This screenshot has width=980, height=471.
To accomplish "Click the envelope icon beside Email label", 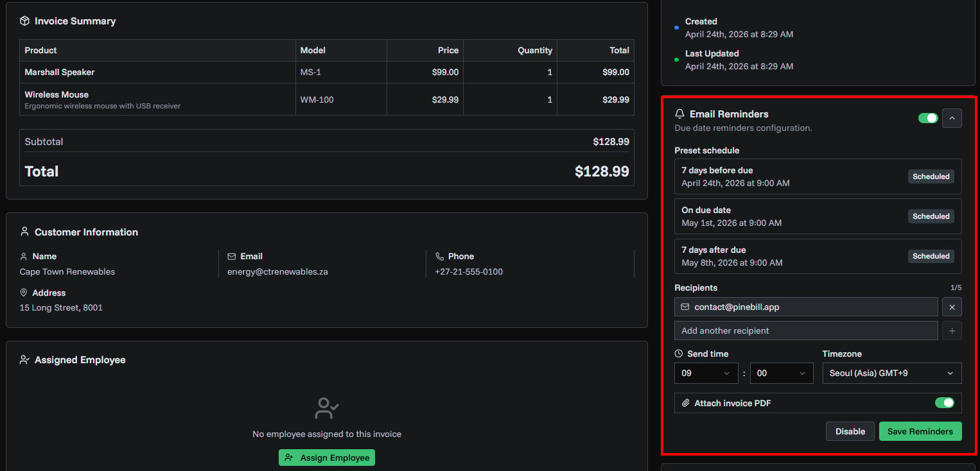I will pyautogui.click(x=232, y=256).
